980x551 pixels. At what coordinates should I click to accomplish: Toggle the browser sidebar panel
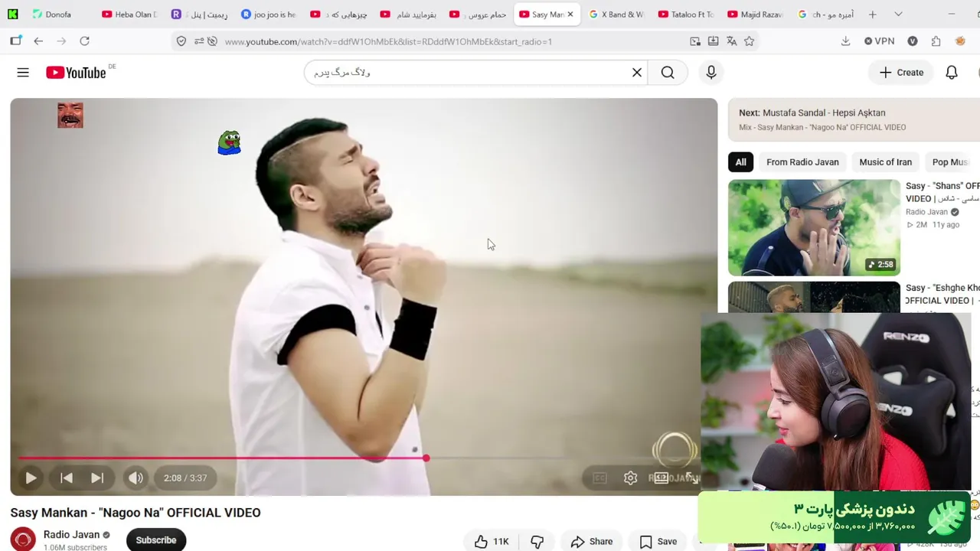coord(16,41)
